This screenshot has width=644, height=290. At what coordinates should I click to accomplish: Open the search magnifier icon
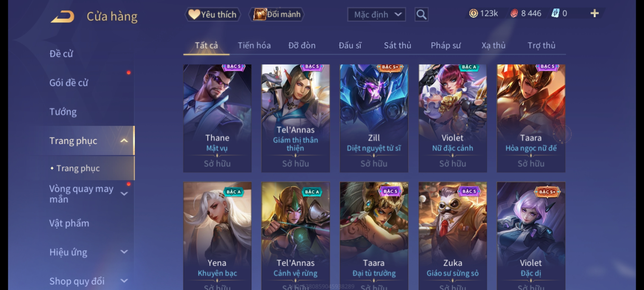coord(421,15)
